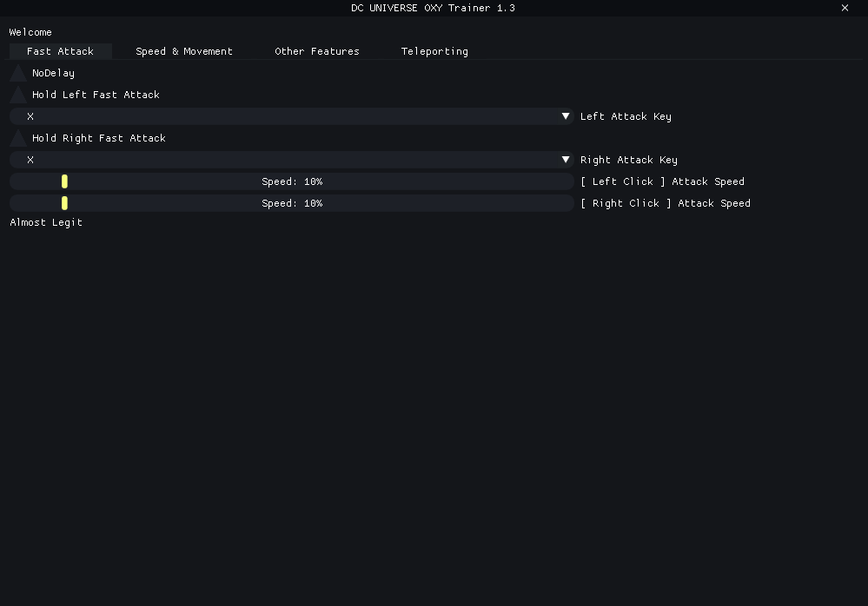Switch to the Fast Attack tab
The image size is (868, 606).
(x=60, y=51)
